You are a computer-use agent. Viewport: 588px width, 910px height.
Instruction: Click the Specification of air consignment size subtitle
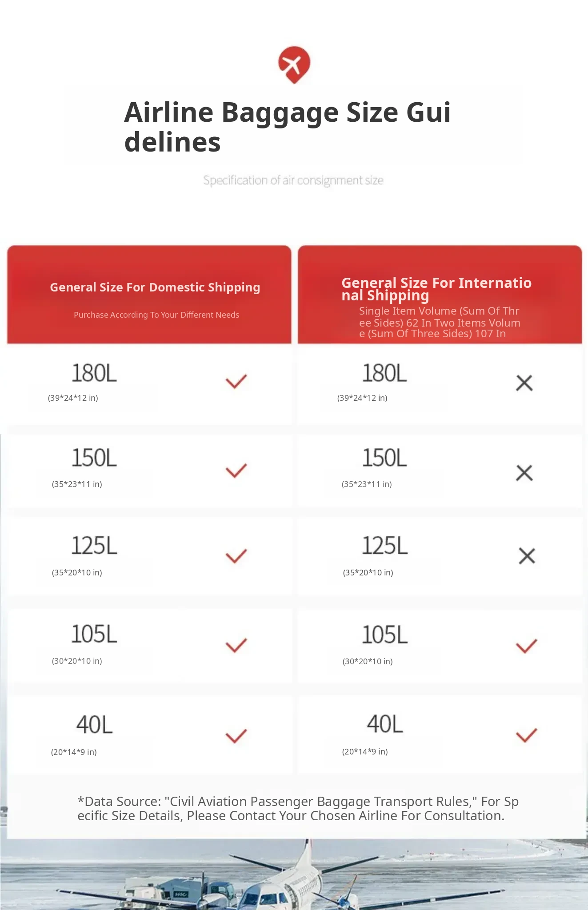click(x=293, y=180)
